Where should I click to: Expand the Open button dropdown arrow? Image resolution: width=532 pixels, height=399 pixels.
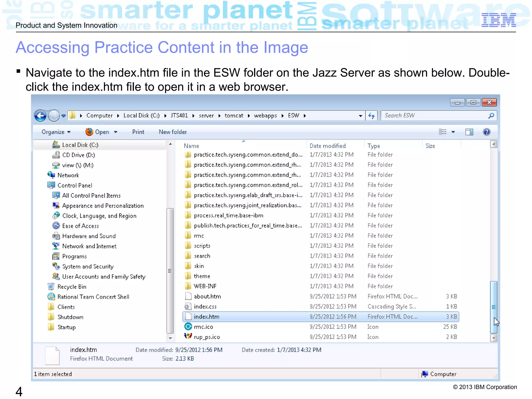[x=116, y=132]
